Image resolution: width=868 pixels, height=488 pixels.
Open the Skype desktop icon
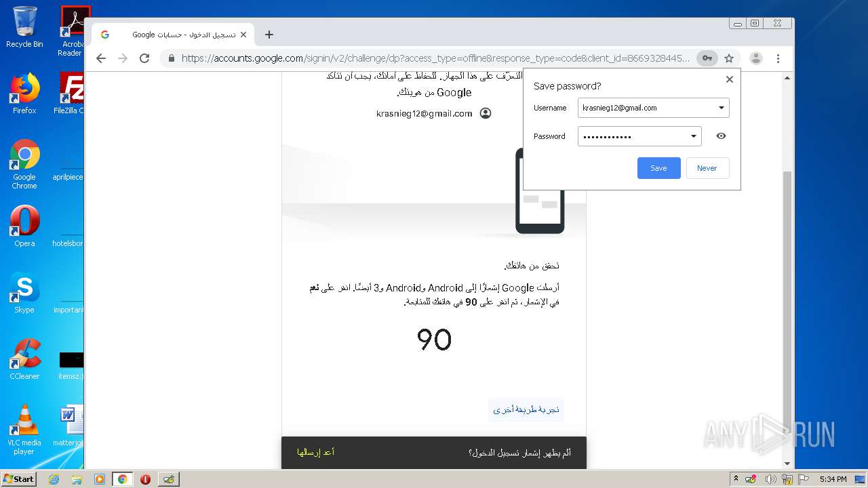tap(24, 293)
